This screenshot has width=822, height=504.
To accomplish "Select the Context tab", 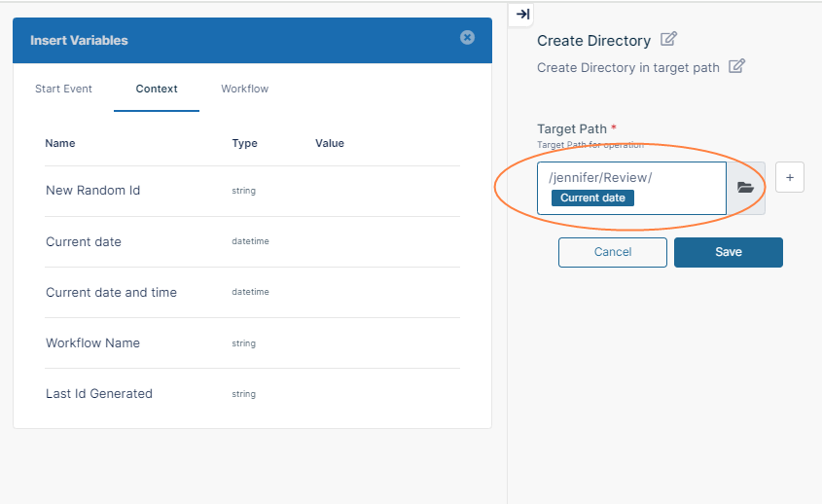I will pyautogui.click(x=157, y=89).
